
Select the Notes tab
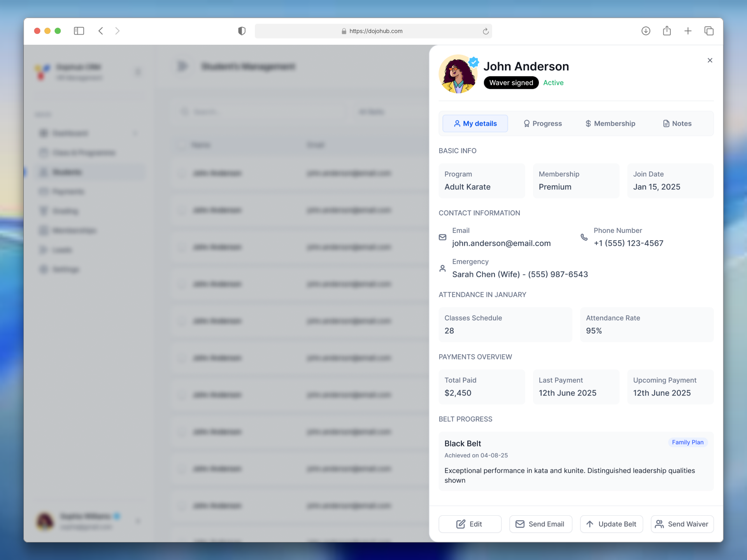[677, 124]
